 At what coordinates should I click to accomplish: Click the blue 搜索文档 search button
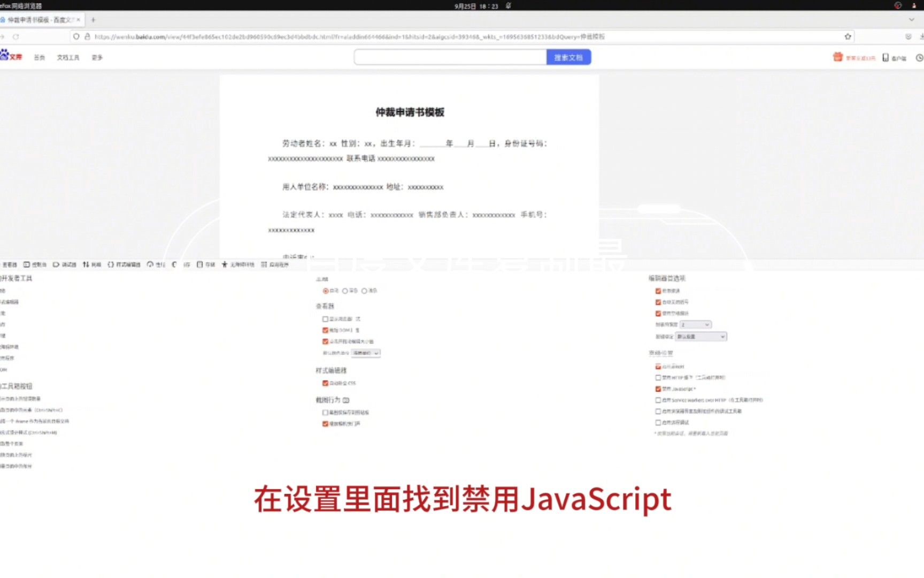(x=568, y=57)
